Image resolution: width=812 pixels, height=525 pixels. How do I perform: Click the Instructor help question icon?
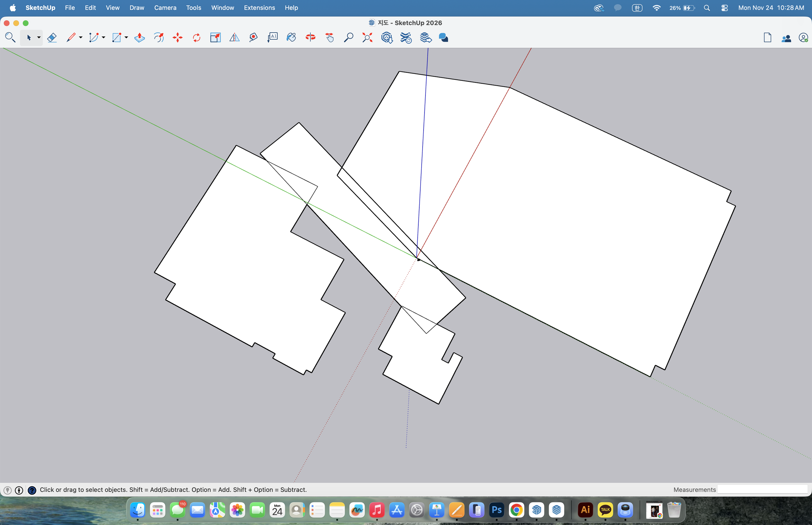32,490
